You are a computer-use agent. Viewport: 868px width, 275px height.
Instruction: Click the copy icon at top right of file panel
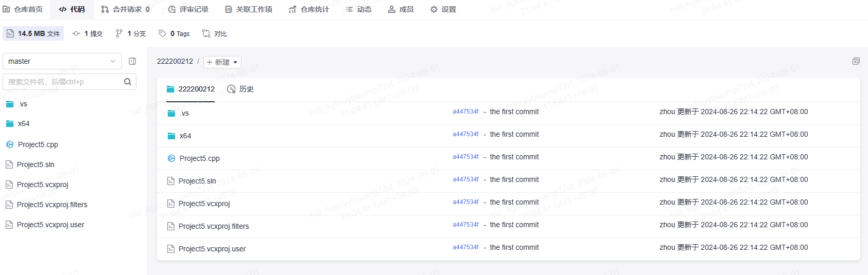click(x=856, y=61)
